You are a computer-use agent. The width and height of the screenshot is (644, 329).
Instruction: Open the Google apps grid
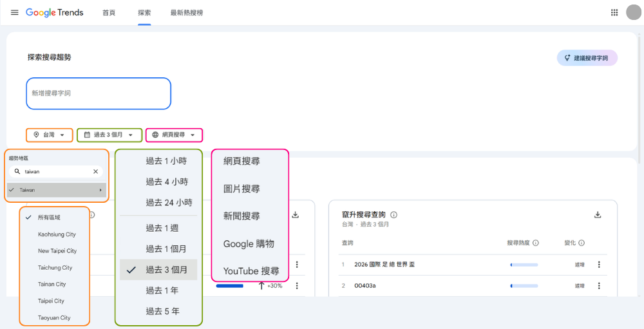coord(614,12)
